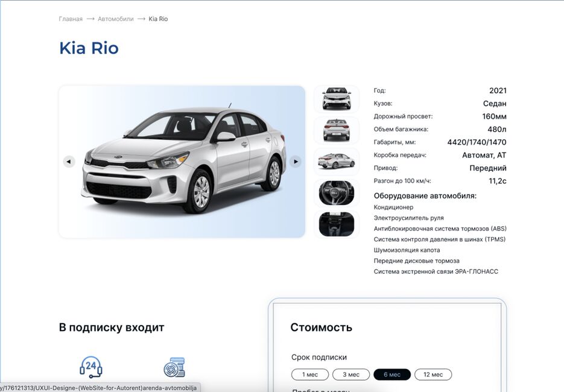The height and width of the screenshot is (392, 564).
Task: Open Главная breadcrumb link
Action: tap(71, 19)
